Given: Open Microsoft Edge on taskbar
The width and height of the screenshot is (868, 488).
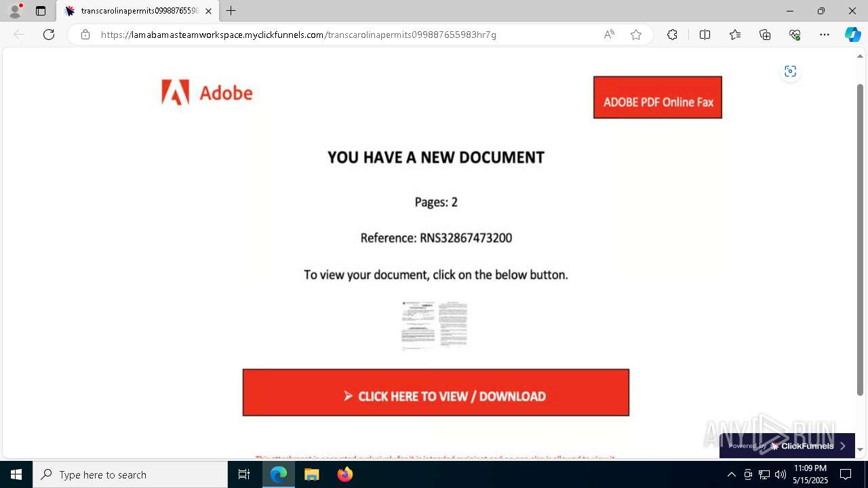Looking at the screenshot, I should (x=279, y=474).
